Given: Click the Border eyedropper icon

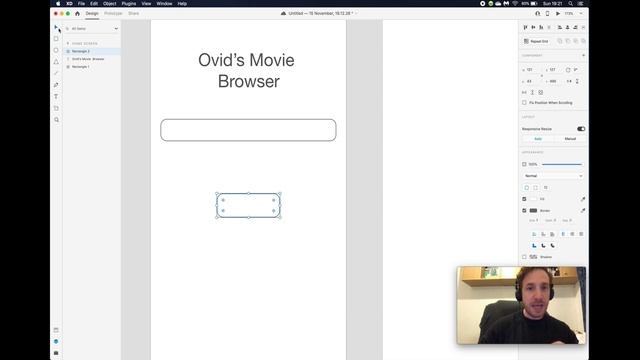Looking at the screenshot, I should tap(583, 211).
